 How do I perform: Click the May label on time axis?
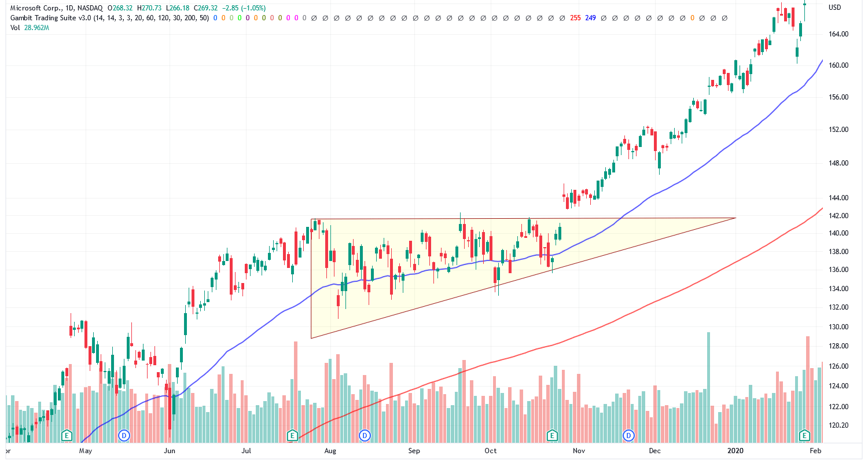[x=85, y=450]
